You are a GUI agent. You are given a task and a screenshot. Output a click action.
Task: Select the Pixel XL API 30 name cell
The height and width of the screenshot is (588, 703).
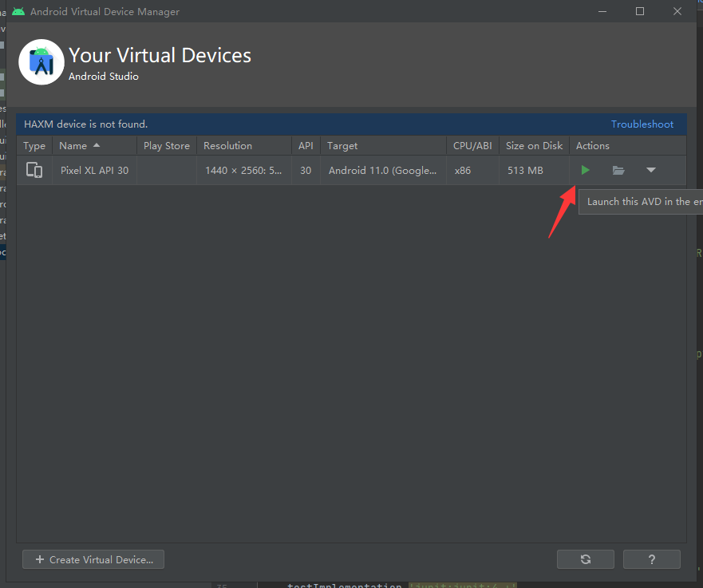95,170
